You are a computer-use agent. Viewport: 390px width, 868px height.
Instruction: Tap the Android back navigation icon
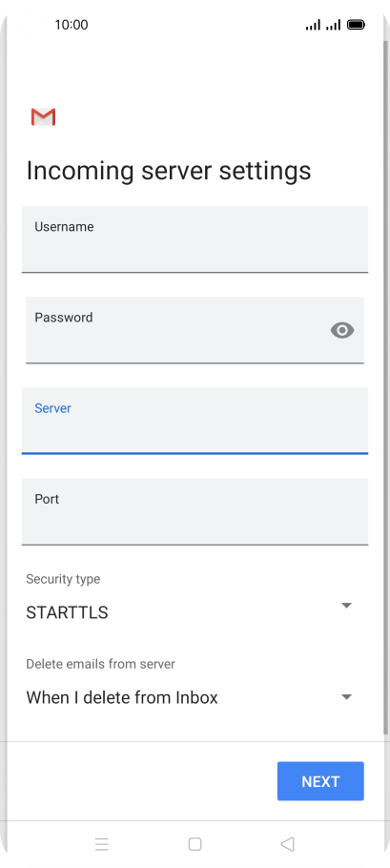pos(287,843)
